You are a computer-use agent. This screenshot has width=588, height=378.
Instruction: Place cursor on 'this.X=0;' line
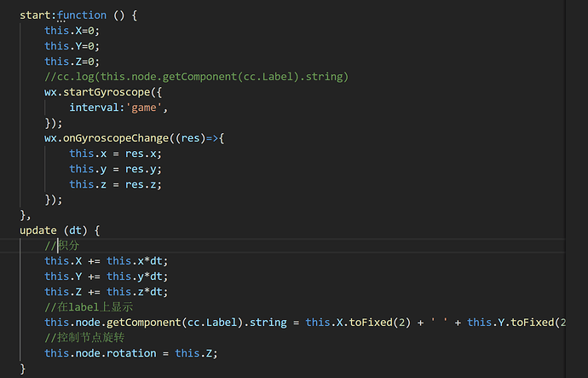[72, 30]
